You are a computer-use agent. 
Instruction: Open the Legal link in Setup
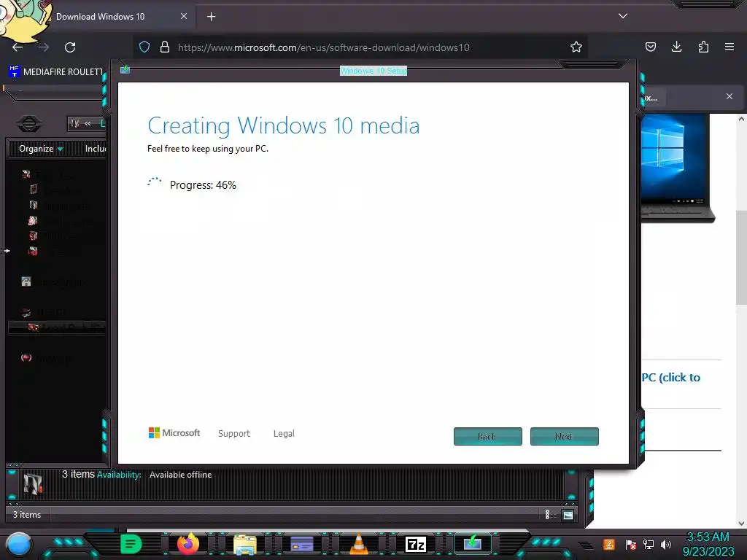284,433
